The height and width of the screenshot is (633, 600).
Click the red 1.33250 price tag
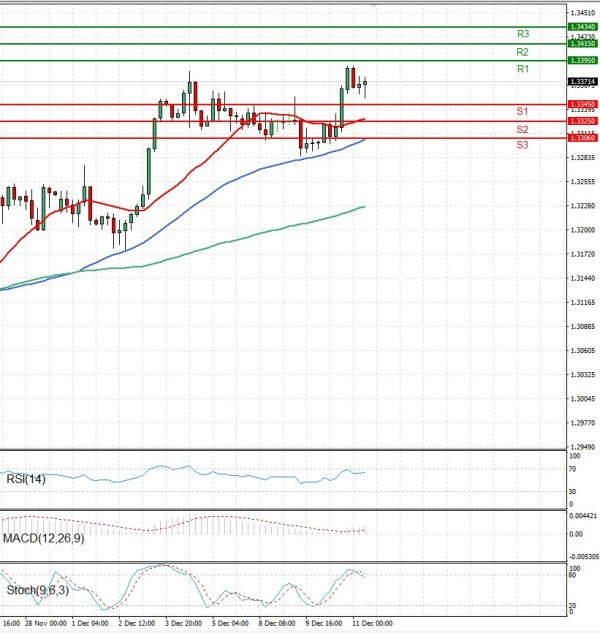pos(581,121)
